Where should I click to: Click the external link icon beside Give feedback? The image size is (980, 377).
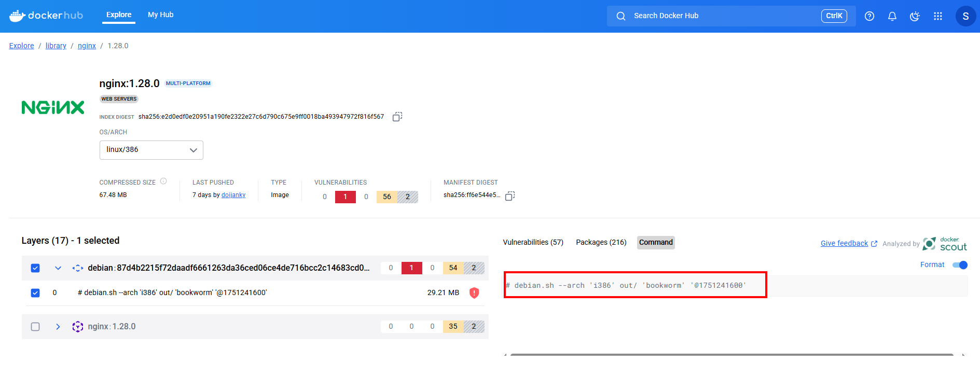coord(874,244)
